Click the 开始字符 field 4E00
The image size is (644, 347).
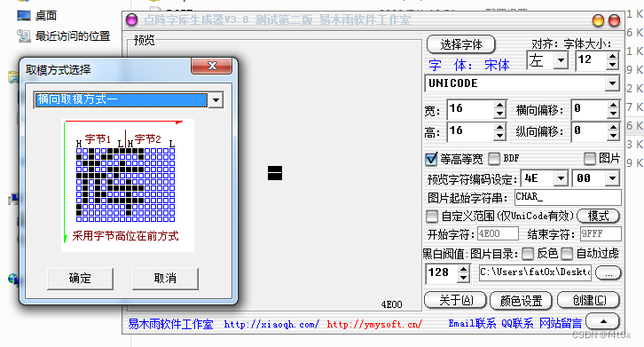click(x=498, y=234)
